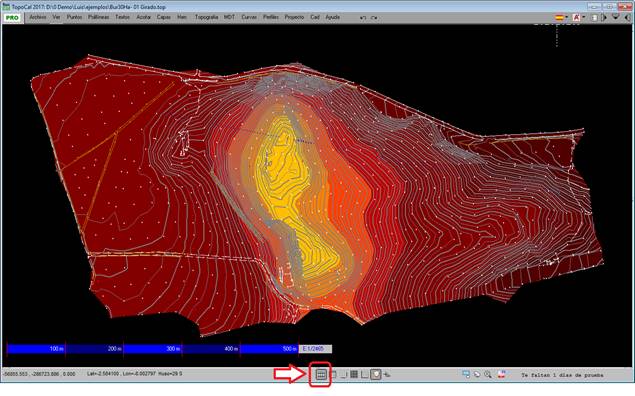Screen dimensions: 635x396
Task: Click the down-pointing arrow icon in top toolbar
Action: point(616,17)
